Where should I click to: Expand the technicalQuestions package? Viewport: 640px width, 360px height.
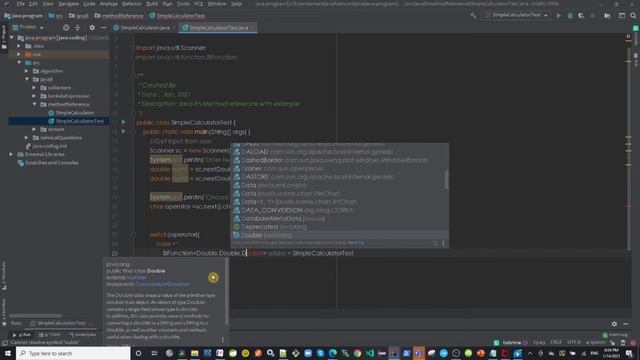(27, 138)
